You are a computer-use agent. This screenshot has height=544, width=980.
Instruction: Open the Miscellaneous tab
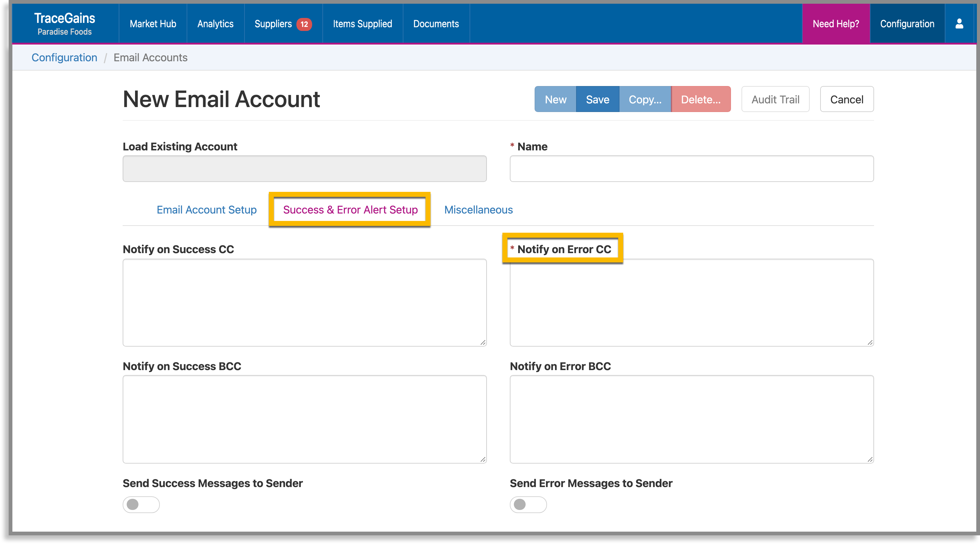coord(478,209)
